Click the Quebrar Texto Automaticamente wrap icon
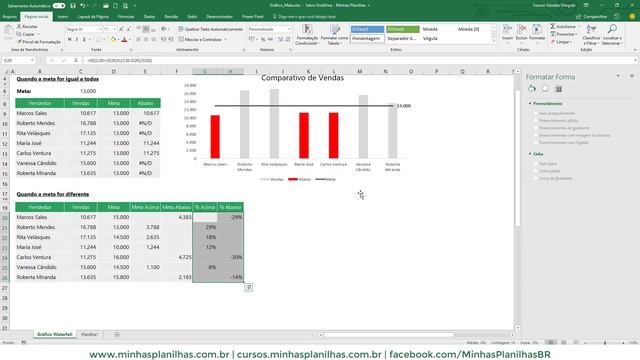 181,29
